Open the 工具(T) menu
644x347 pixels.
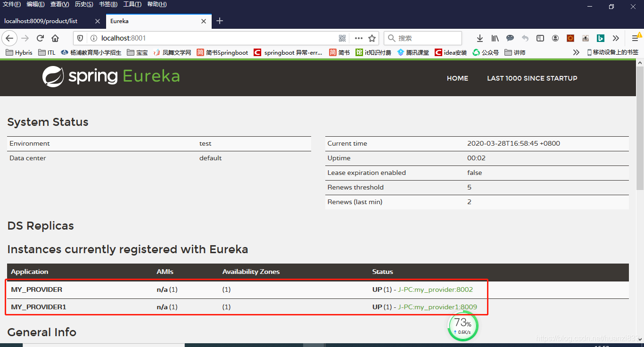132,4
